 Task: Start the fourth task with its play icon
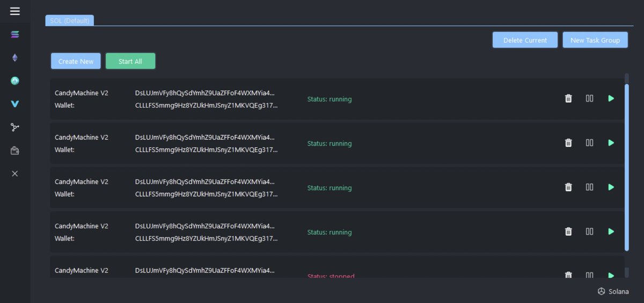coord(611,232)
